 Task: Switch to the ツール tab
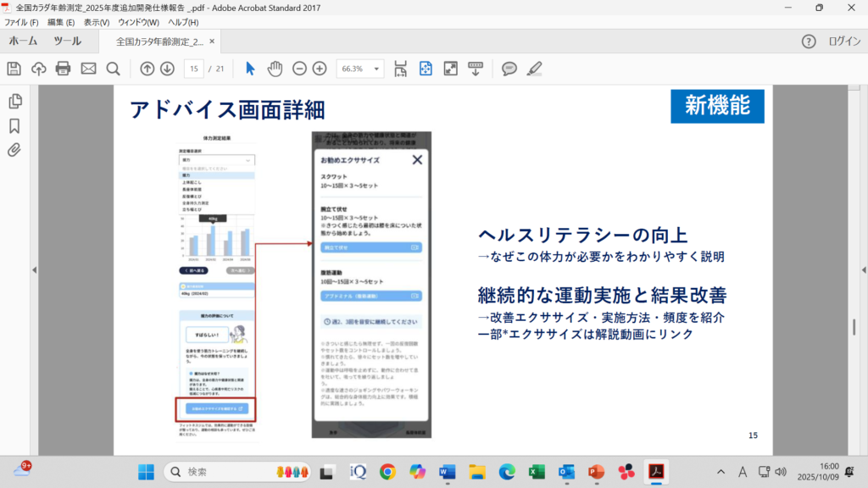[68, 41]
